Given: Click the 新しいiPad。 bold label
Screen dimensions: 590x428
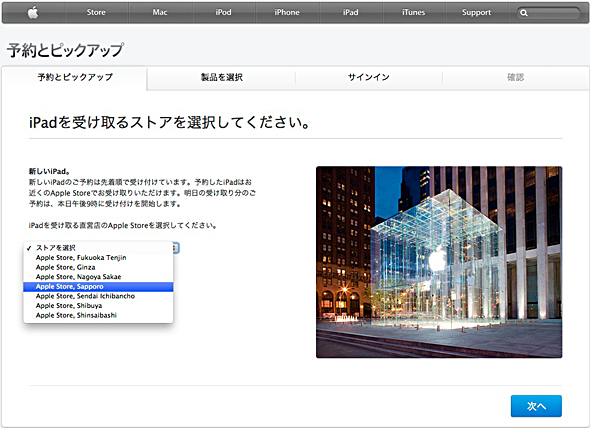Looking at the screenshot, I should 49,171.
